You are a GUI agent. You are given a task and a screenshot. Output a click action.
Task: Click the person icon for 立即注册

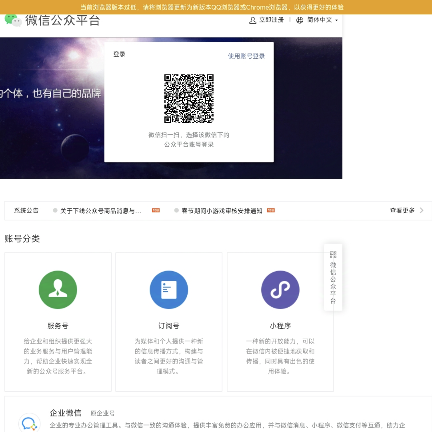point(253,20)
